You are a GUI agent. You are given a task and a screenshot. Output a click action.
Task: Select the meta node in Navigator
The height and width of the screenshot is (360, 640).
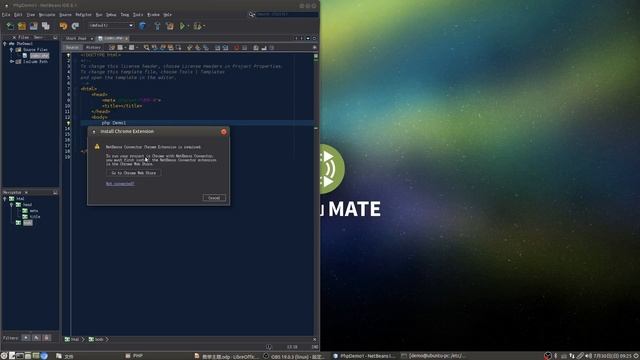pyautogui.click(x=34, y=211)
